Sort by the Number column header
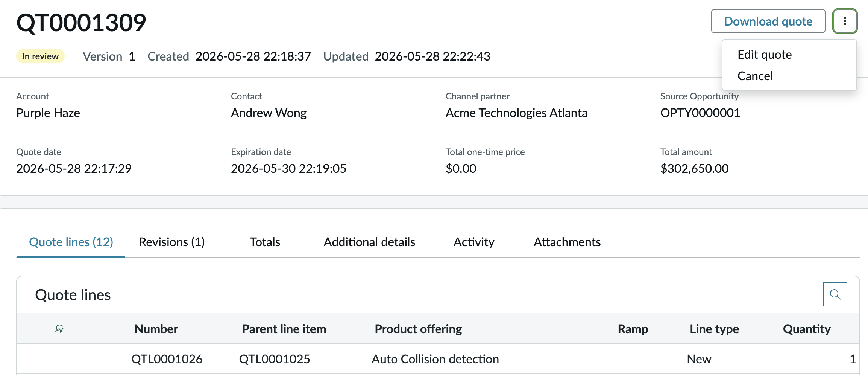Image resolution: width=868 pixels, height=375 pixels. [x=156, y=329]
